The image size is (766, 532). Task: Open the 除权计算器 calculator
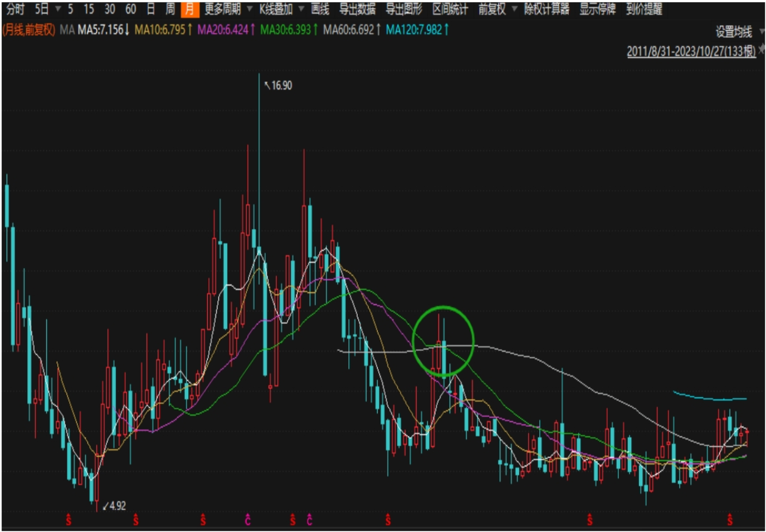pyautogui.click(x=547, y=9)
